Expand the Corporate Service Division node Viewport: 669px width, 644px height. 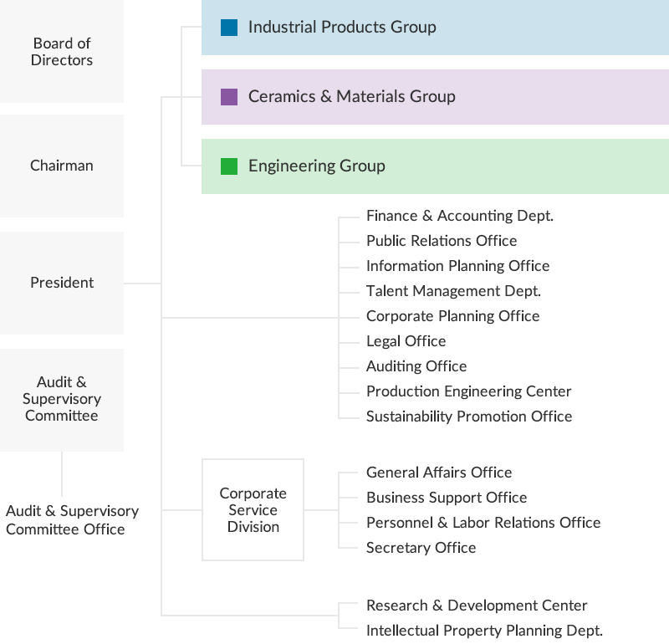[253, 509]
